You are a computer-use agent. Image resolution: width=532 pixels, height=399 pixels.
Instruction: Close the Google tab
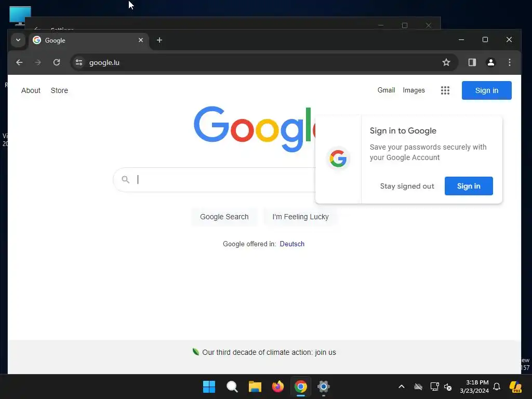pos(141,40)
